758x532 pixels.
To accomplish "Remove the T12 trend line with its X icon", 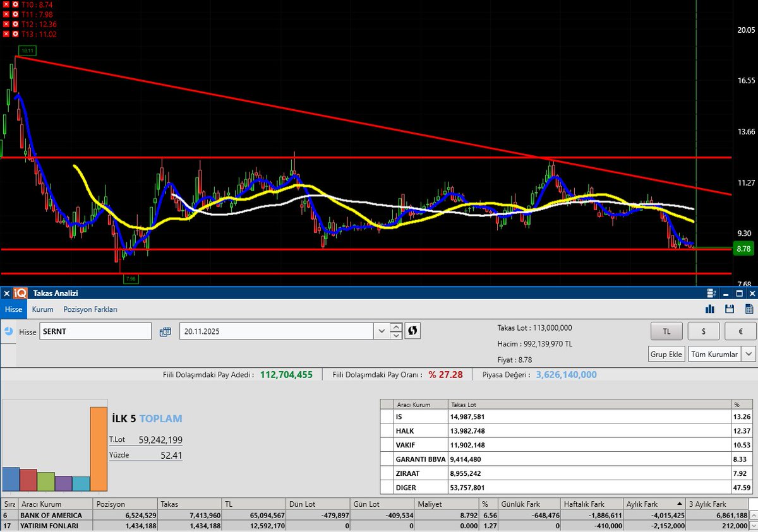I will tap(6, 24).
